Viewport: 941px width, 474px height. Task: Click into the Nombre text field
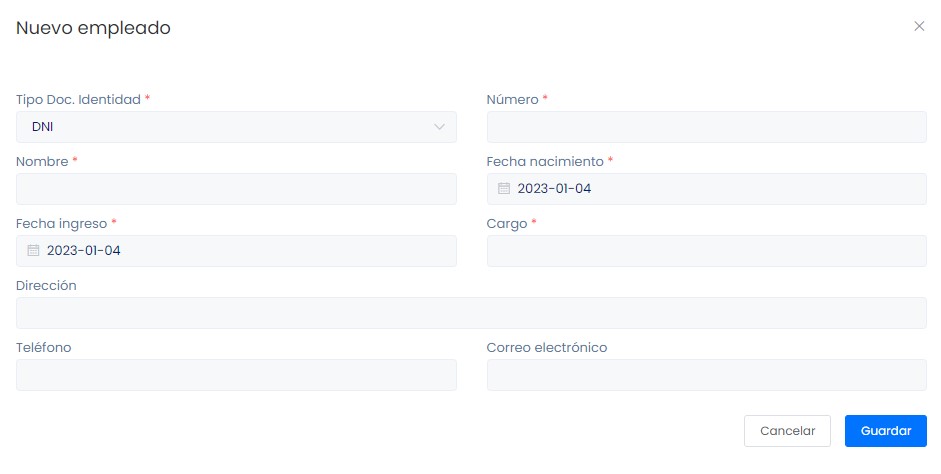(x=236, y=189)
